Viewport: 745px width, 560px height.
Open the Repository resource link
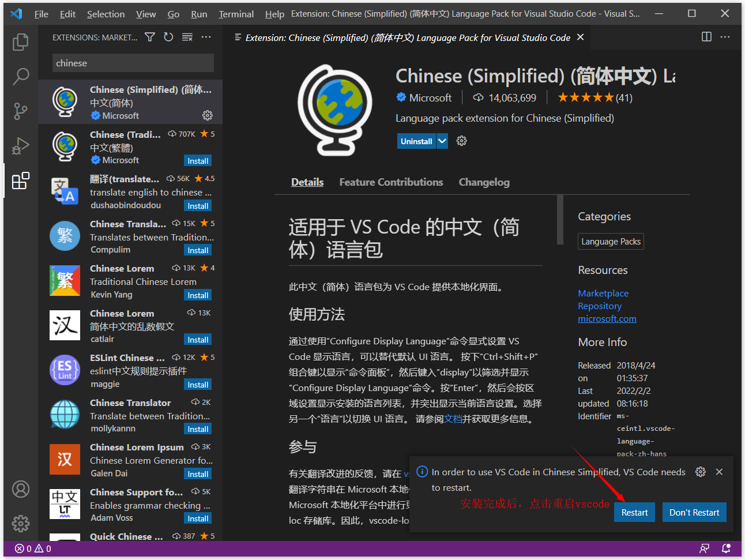coord(600,306)
